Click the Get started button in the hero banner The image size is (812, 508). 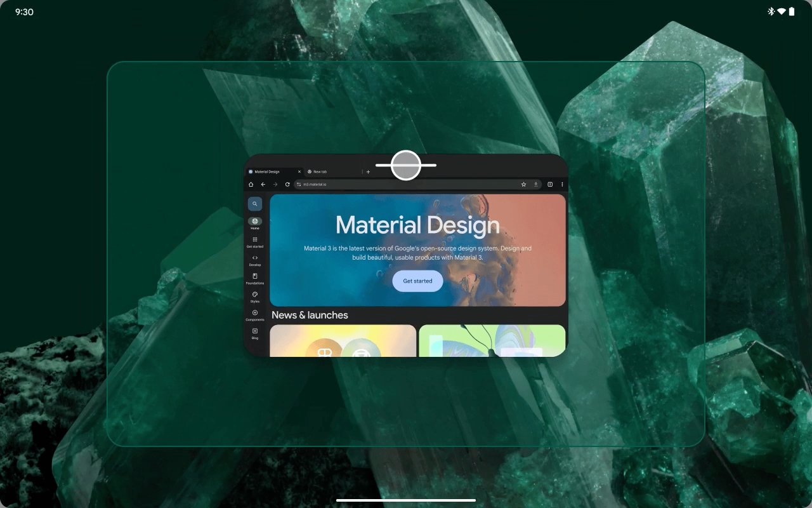click(x=417, y=281)
